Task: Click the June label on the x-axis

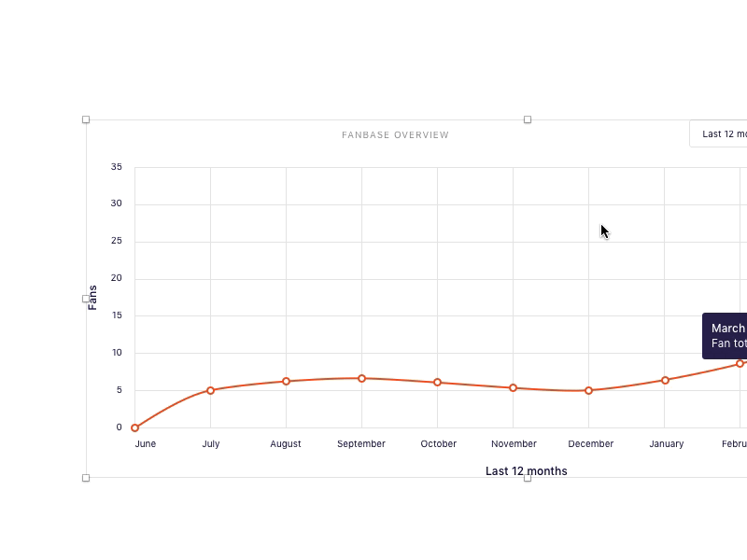Action: coord(146,444)
